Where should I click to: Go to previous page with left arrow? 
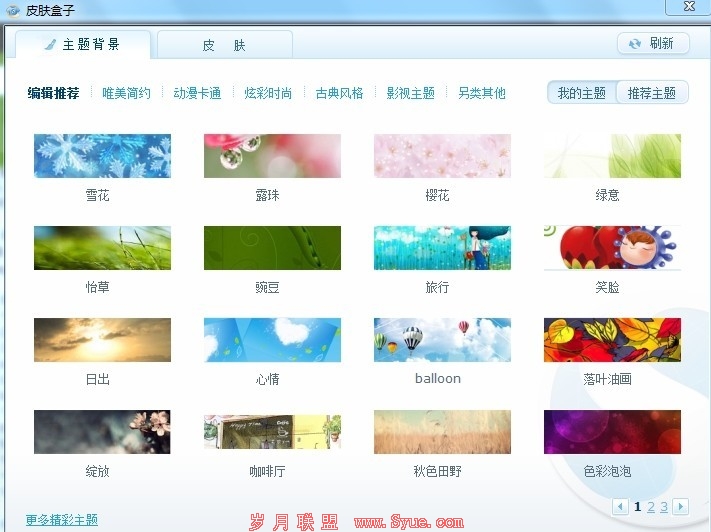(x=620, y=506)
